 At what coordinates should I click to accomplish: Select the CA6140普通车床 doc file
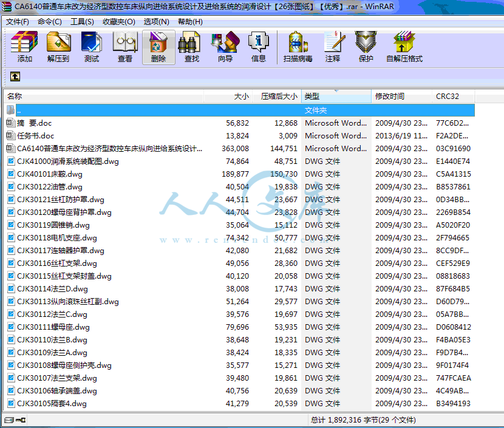click(110, 149)
